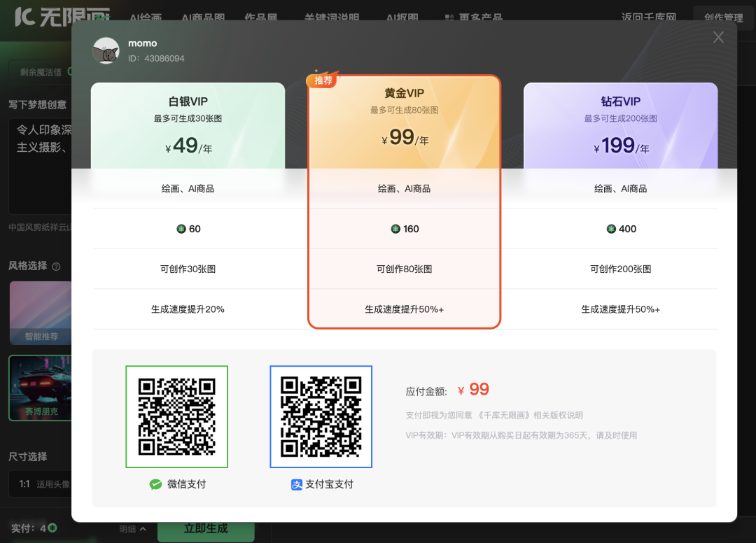Click the 支付宝支付 Alipay icon

point(296,484)
